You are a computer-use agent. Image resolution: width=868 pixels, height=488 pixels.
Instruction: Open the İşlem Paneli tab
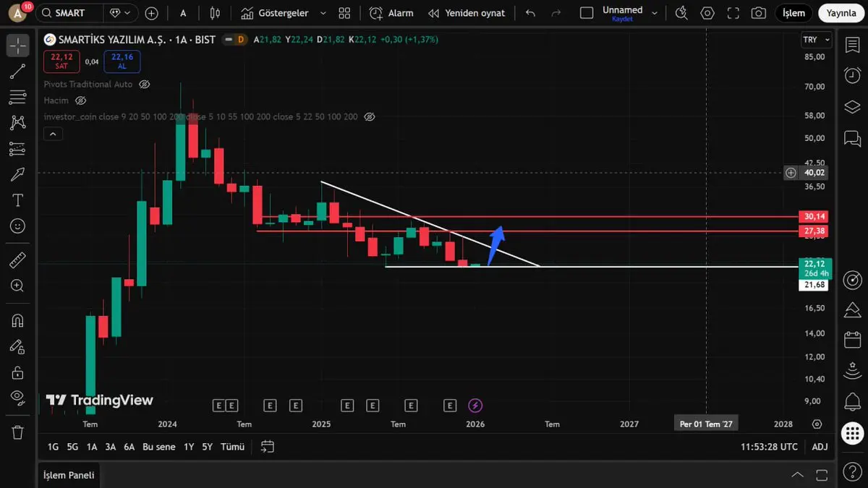pyautogui.click(x=69, y=475)
